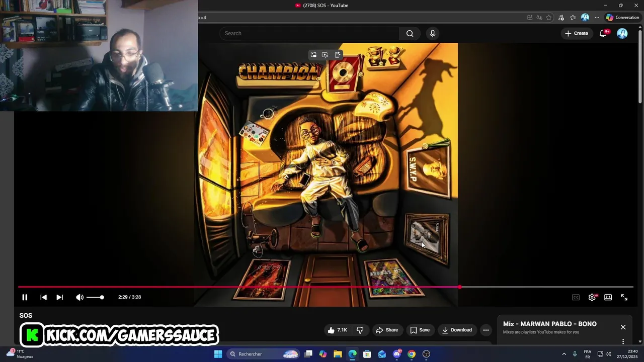The height and width of the screenshot is (362, 644).
Task: Seek along the red video progress bar
Action: 326,287
